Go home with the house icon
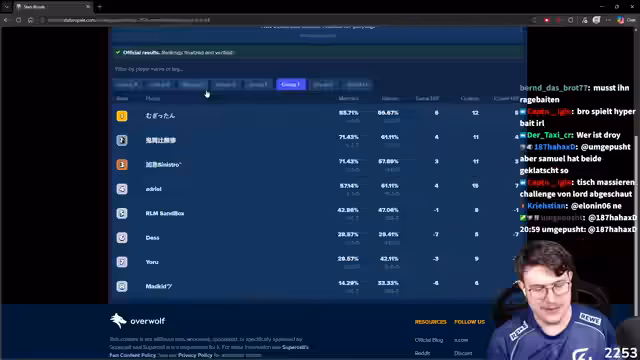 pos(30,20)
